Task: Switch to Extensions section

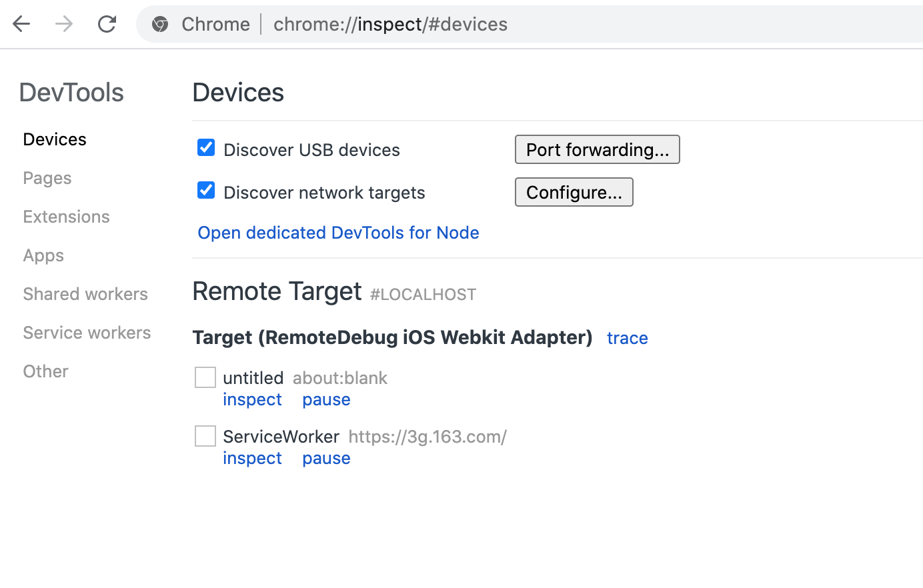Action: coord(66,217)
